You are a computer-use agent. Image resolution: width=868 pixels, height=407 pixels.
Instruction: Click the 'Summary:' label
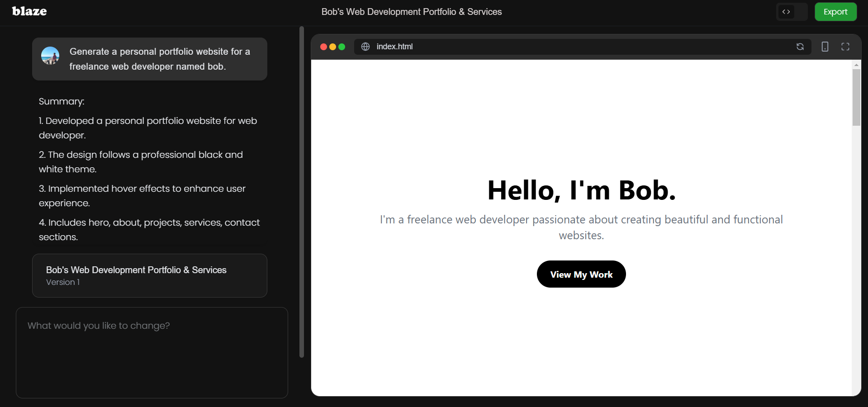(62, 101)
